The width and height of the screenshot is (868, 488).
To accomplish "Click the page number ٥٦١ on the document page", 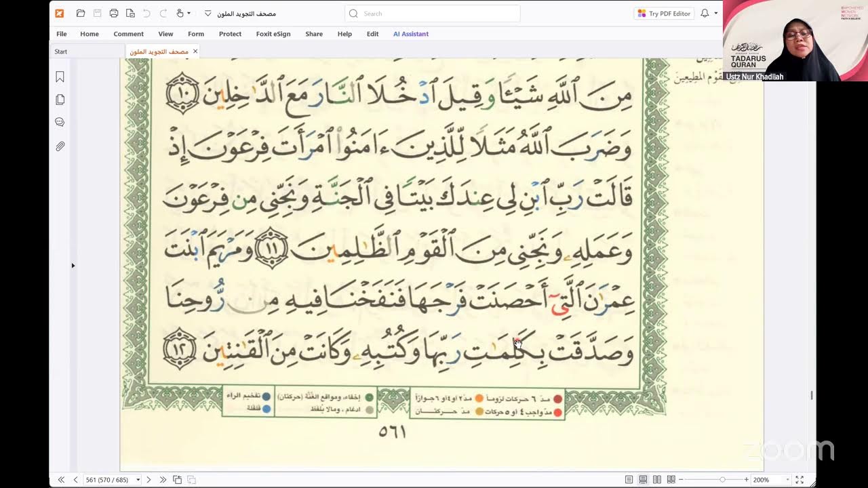I will click(x=392, y=431).
